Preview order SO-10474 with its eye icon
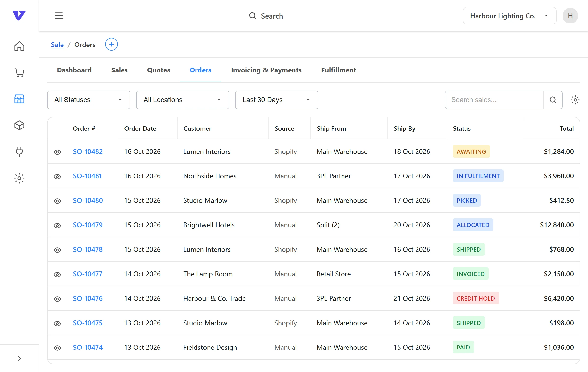Viewport: 588px width, 372px height. (57, 348)
